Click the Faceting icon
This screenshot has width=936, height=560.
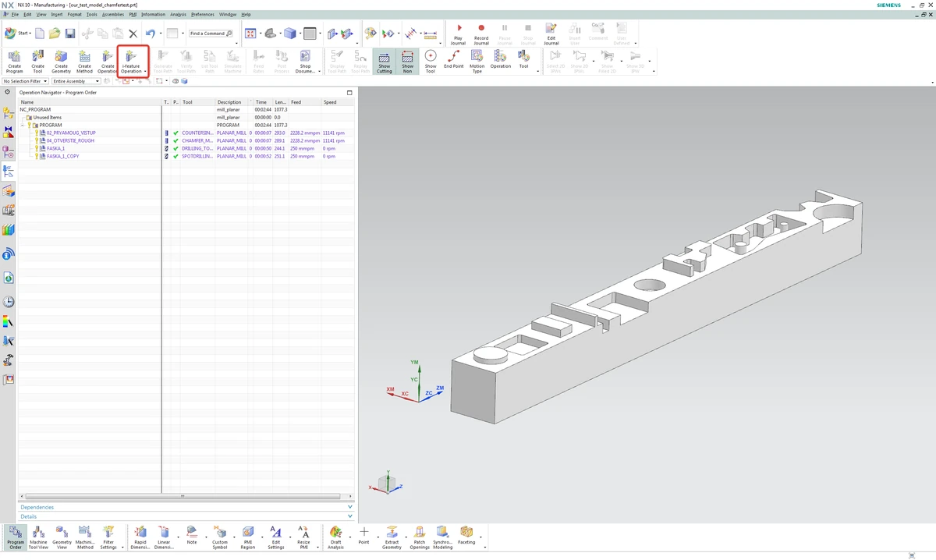point(466,537)
